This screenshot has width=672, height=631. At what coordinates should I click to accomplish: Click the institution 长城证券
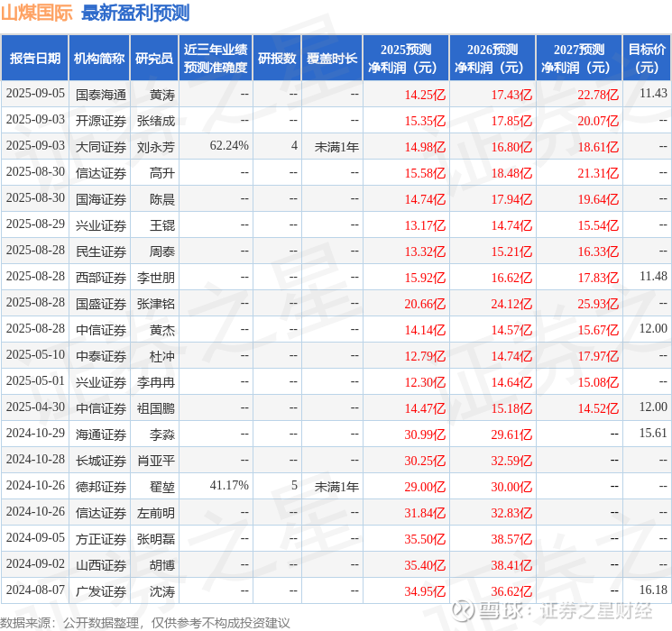click(x=101, y=461)
